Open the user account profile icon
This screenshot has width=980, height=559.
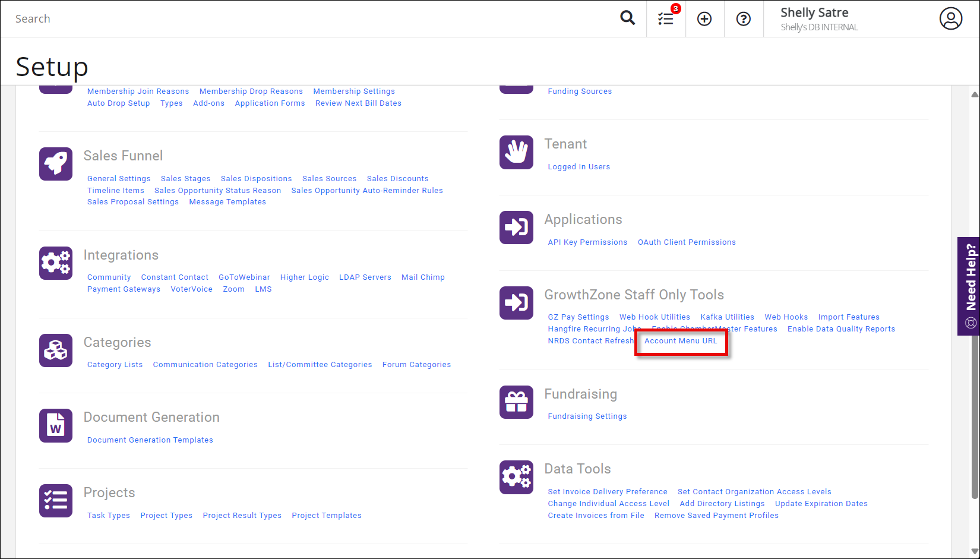[951, 18]
